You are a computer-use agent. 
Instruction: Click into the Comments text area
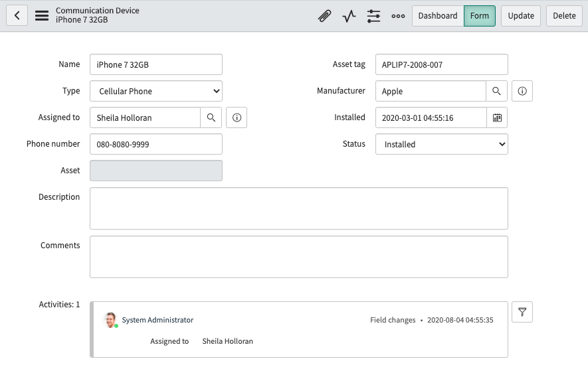pyautogui.click(x=299, y=257)
